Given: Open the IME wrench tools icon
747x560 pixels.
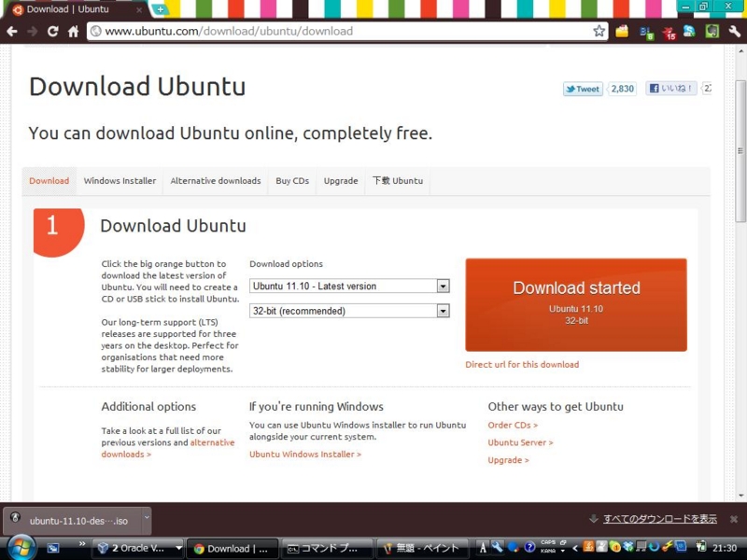Looking at the screenshot, I should 498,547.
